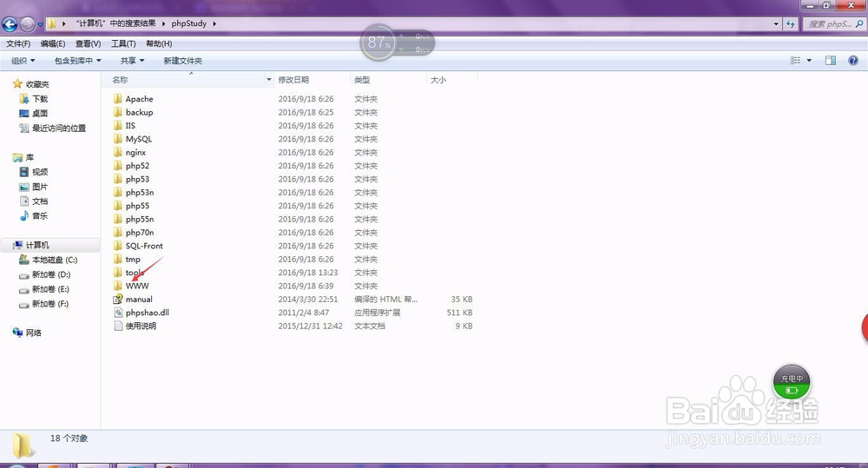Open the 查看(V) menu

point(88,43)
